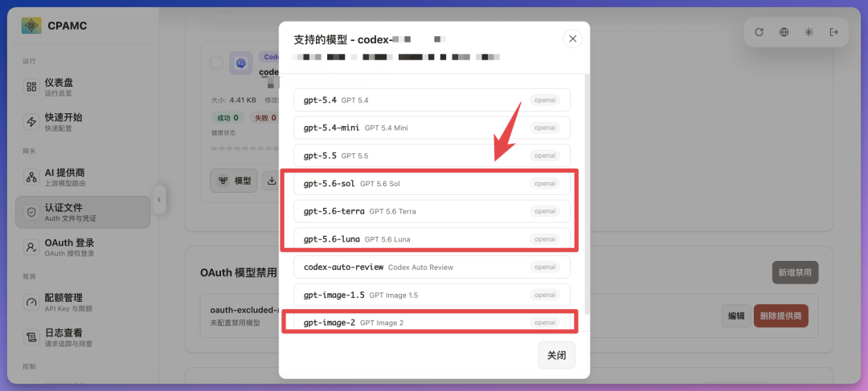The image size is (868, 391).
Task: Click the gpt-5.6-terra model row
Action: tap(432, 211)
